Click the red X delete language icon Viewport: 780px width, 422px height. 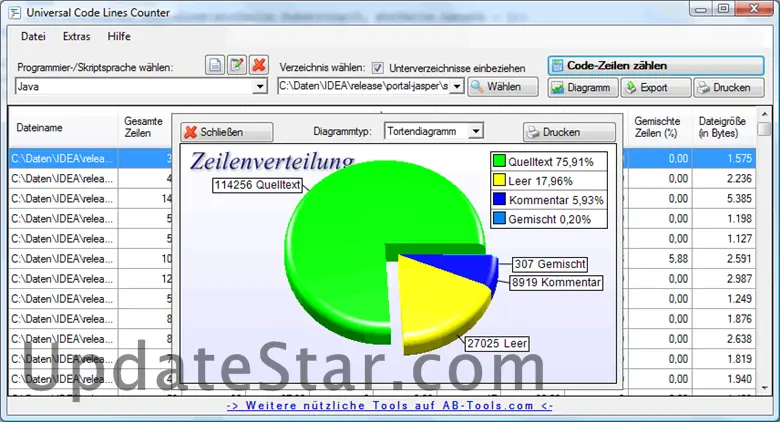(259, 65)
